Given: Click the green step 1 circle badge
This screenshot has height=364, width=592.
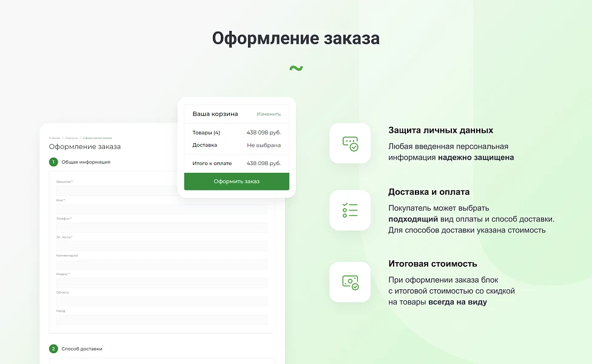Looking at the screenshot, I should pyautogui.click(x=53, y=162).
